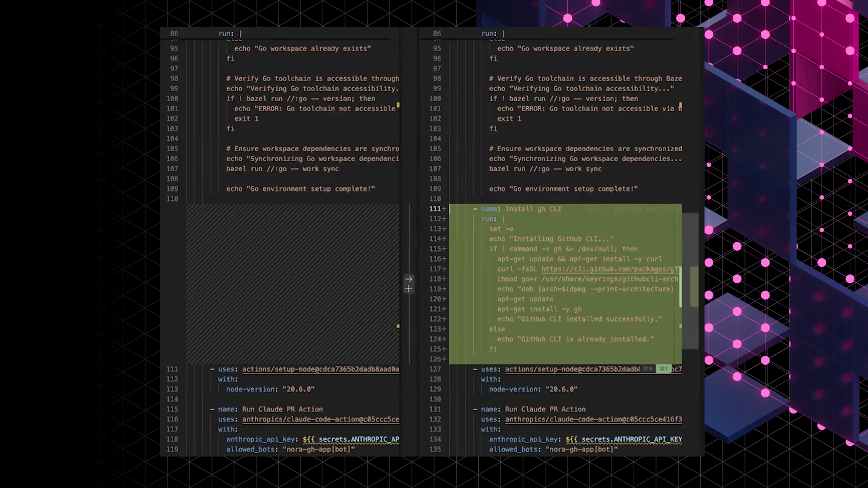Click line number 111 in left pane
The image size is (868, 488).
pos(172,369)
